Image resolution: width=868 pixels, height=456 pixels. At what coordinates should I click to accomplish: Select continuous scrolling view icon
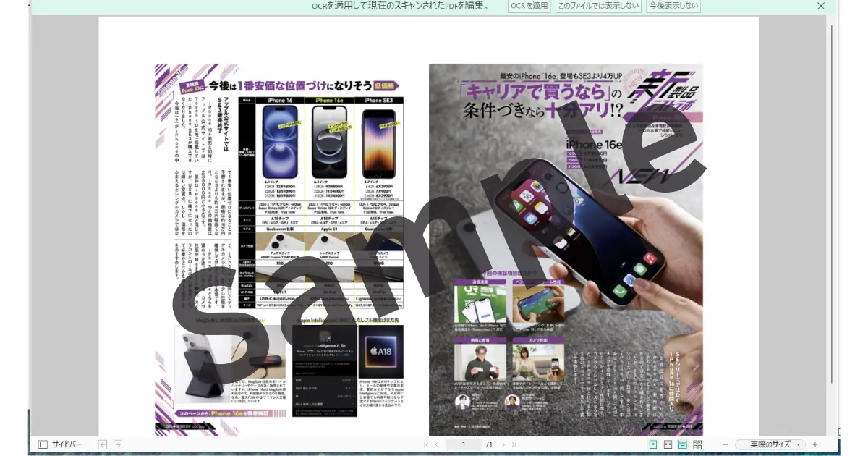[x=683, y=444]
